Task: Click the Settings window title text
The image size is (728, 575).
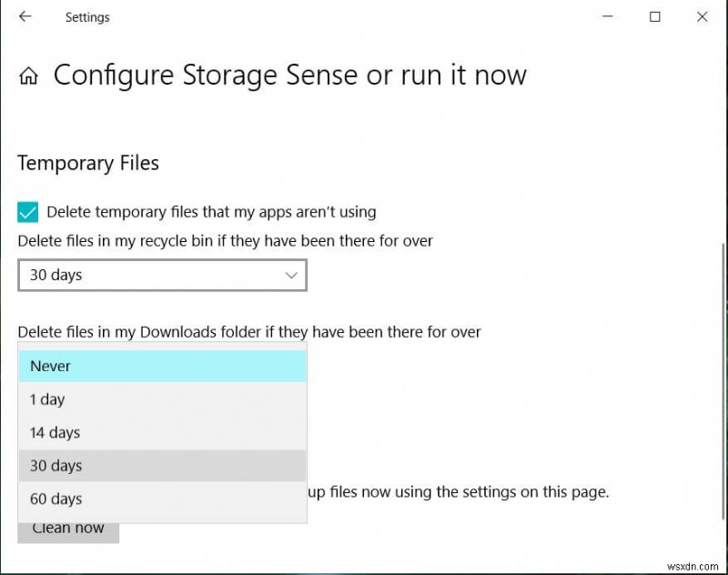Action: 87,17
